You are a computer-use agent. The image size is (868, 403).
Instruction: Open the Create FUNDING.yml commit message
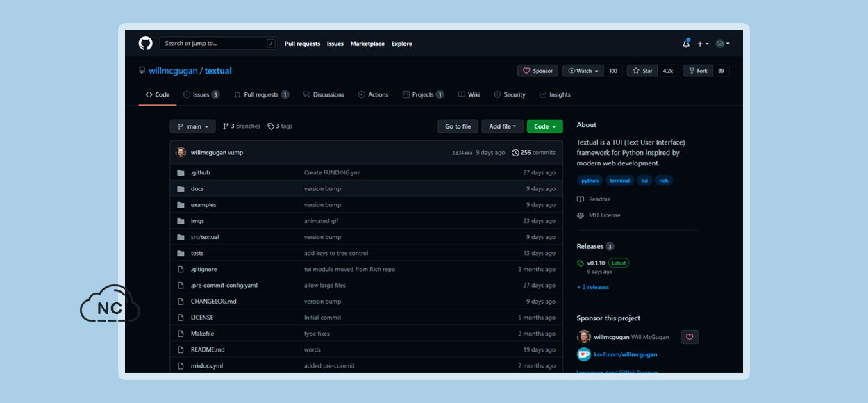tap(333, 172)
